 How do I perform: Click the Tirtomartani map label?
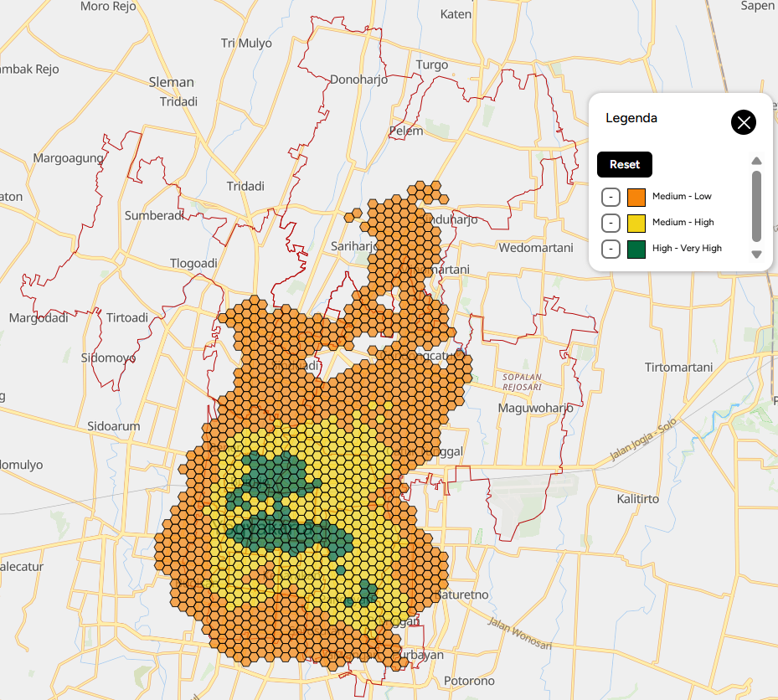678,367
